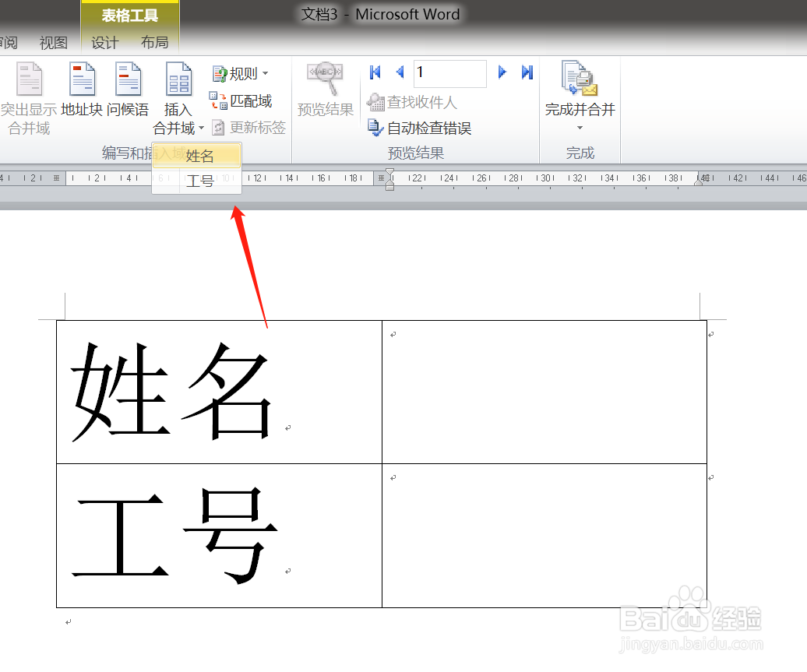This screenshot has width=807, height=672.
Task: Click the Insert Merge Field (插入合并域) icon
Action: 178,79
